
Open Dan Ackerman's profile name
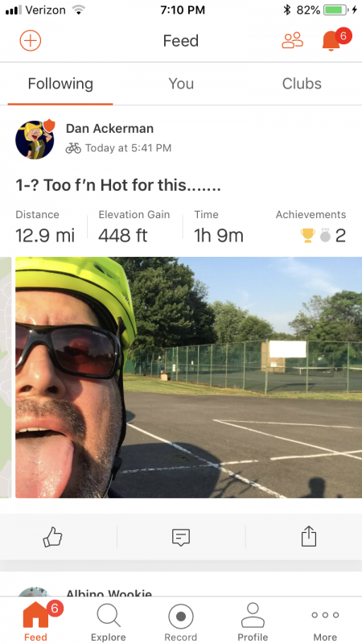coord(109,129)
